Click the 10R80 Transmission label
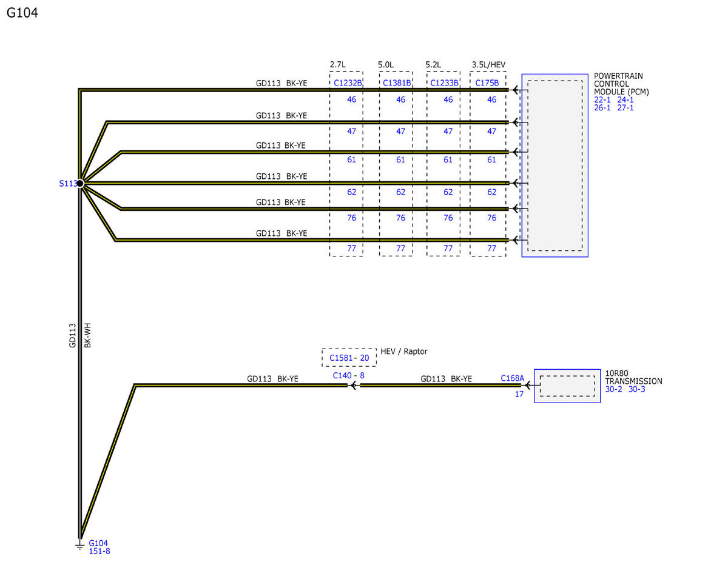 pos(634,377)
